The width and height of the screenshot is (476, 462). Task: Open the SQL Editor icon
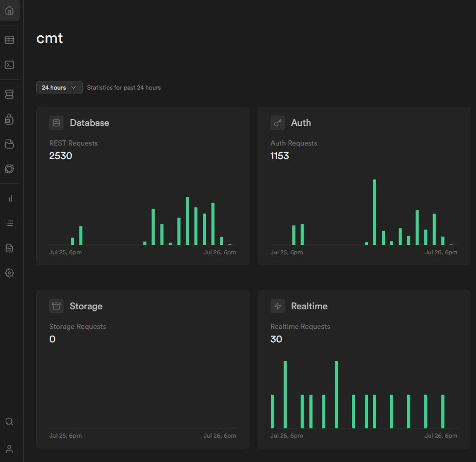pyautogui.click(x=9, y=65)
